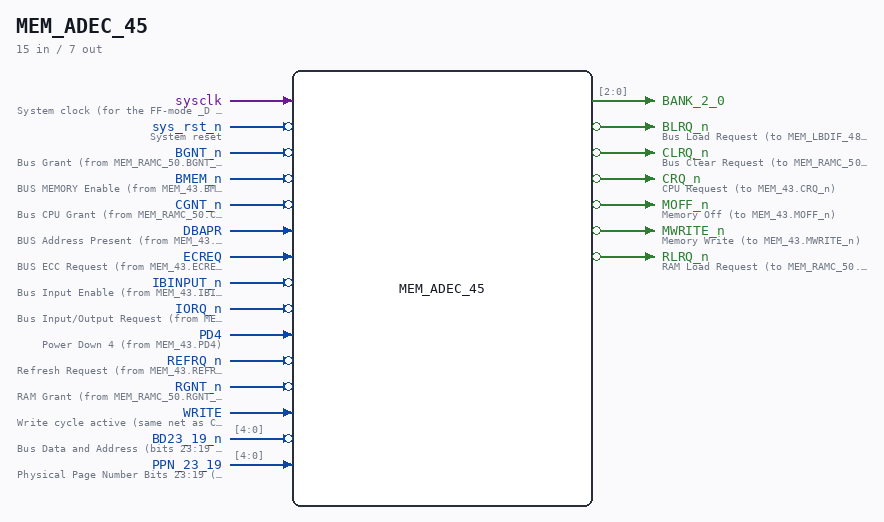Select the BD23_19_n bus input label
The width and height of the screenshot is (884, 522).
[x=187, y=439]
